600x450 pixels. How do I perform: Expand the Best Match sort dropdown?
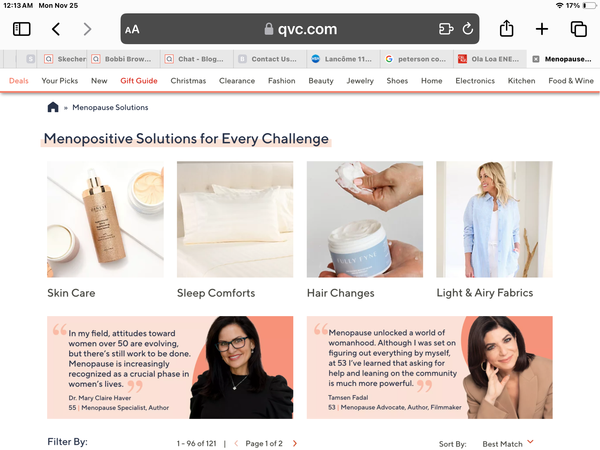click(508, 443)
